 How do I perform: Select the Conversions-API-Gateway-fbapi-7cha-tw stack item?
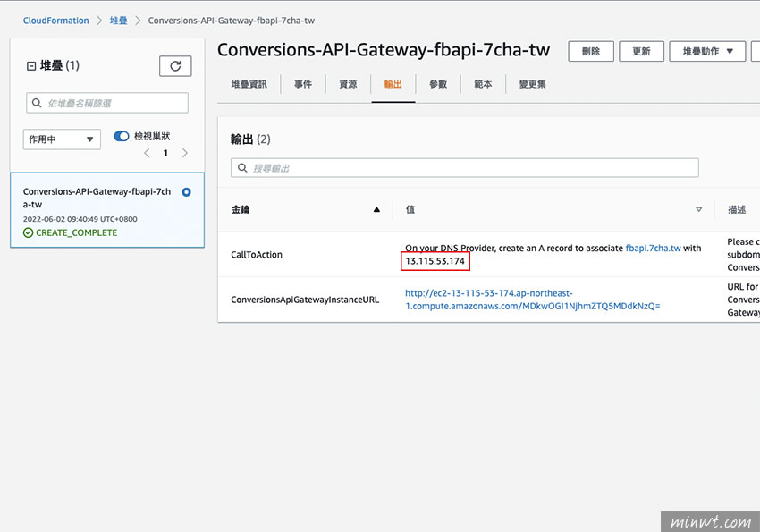tap(107, 210)
